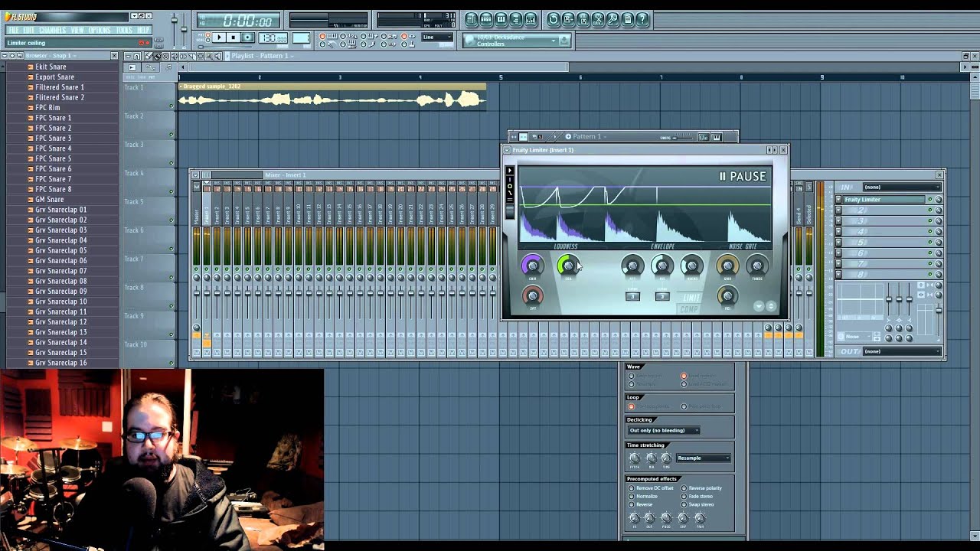
Task: Open the FILE menu
Action: pyautogui.click(x=13, y=31)
